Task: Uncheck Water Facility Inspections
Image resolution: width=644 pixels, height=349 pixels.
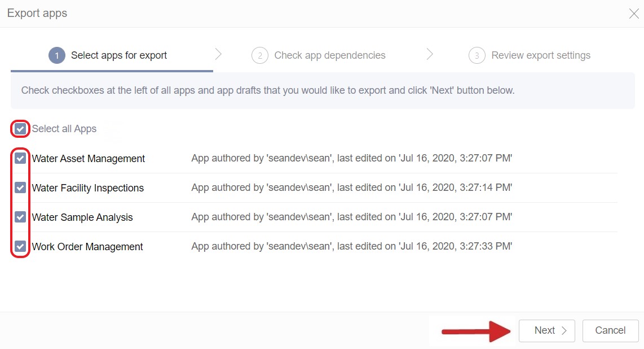Action: coord(20,187)
